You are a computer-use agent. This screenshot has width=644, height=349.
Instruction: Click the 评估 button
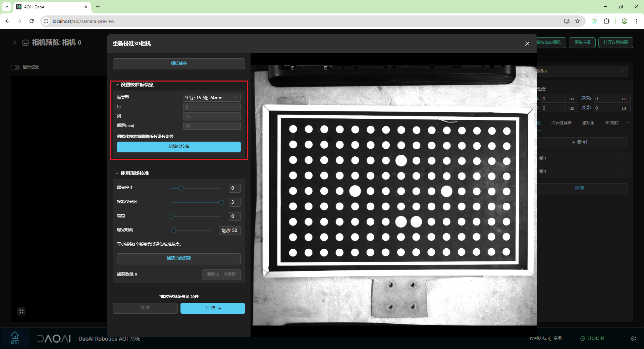pyautogui.click(x=213, y=308)
